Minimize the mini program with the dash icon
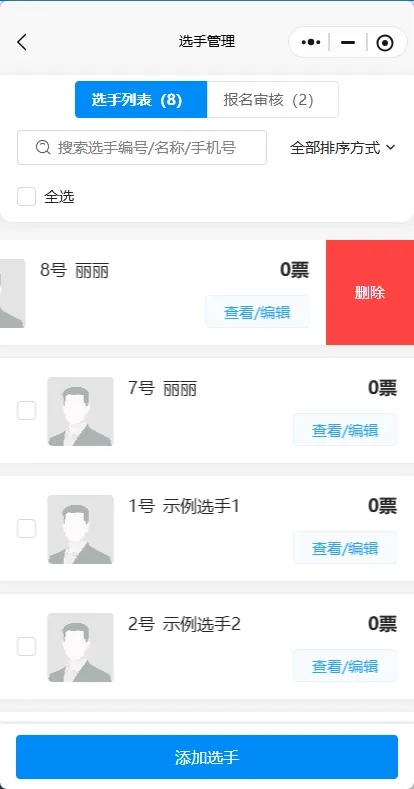 [348, 43]
